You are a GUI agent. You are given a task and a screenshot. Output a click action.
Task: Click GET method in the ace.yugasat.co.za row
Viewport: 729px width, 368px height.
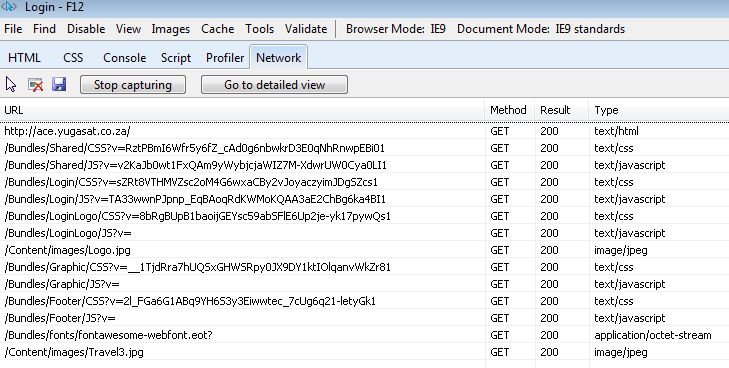[500, 131]
